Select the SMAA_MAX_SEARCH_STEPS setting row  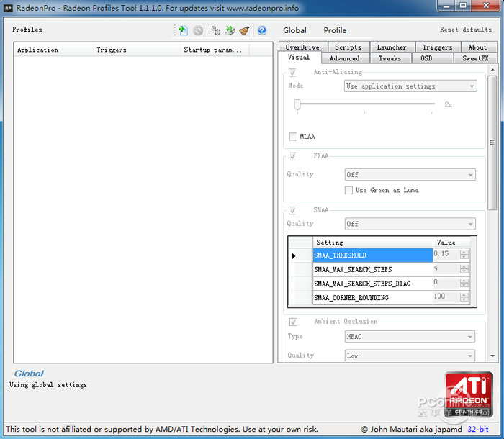pos(373,269)
